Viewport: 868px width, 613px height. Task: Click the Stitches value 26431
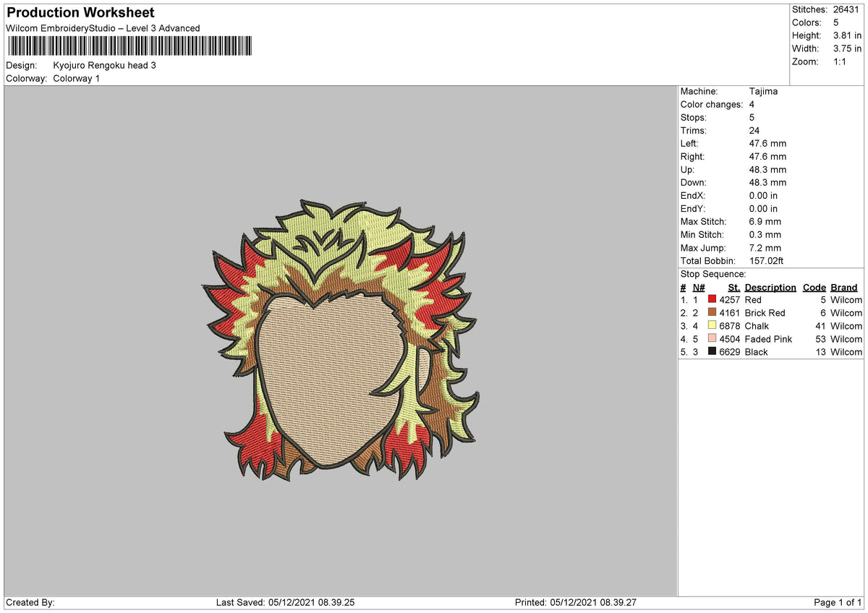pos(847,9)
